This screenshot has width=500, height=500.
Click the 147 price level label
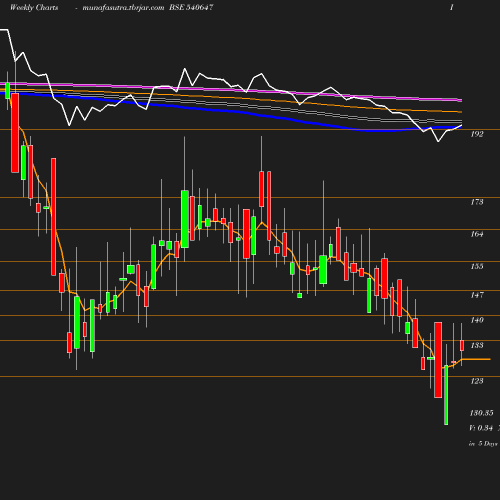pyautogui.click(x=477, y=295)
